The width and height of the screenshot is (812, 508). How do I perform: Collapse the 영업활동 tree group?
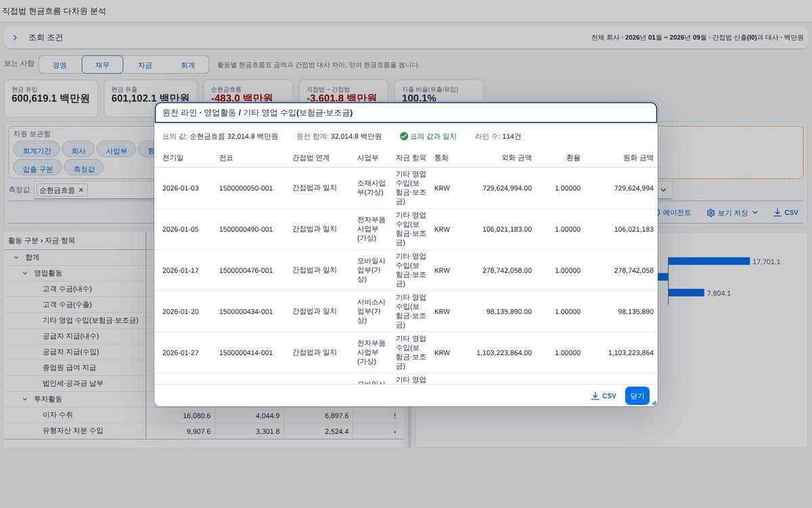(25, 273)
